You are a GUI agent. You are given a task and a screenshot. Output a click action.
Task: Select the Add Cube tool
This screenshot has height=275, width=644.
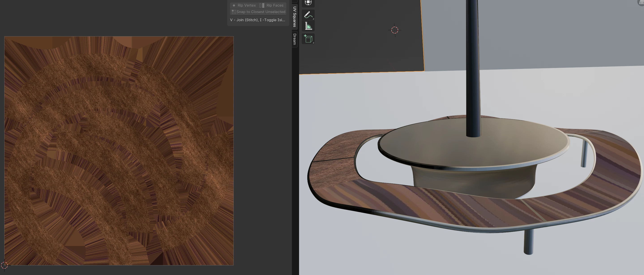pos(308,39)
